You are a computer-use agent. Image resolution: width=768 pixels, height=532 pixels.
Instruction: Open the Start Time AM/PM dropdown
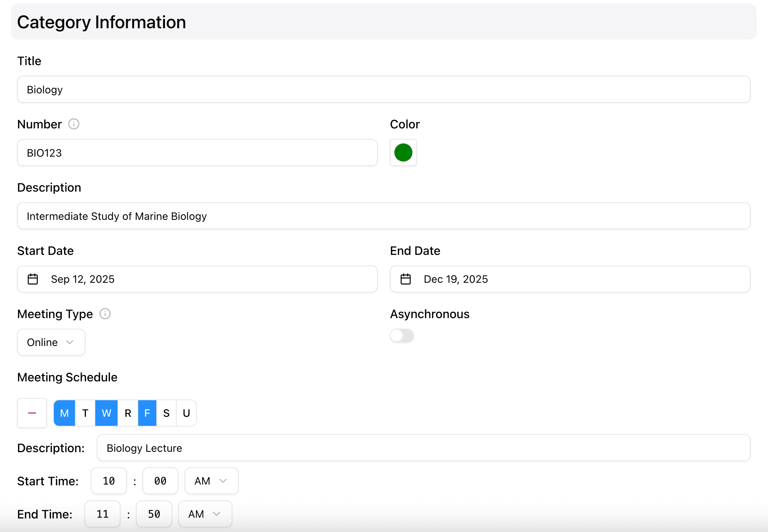click(211, 481)
